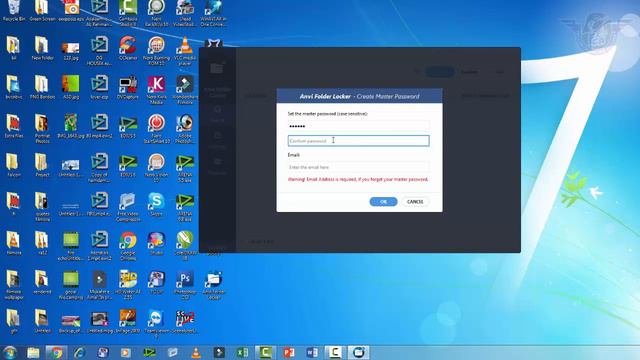Select the DVCapture desktop shortcut
640x360 pixels.
click(128, 87)
